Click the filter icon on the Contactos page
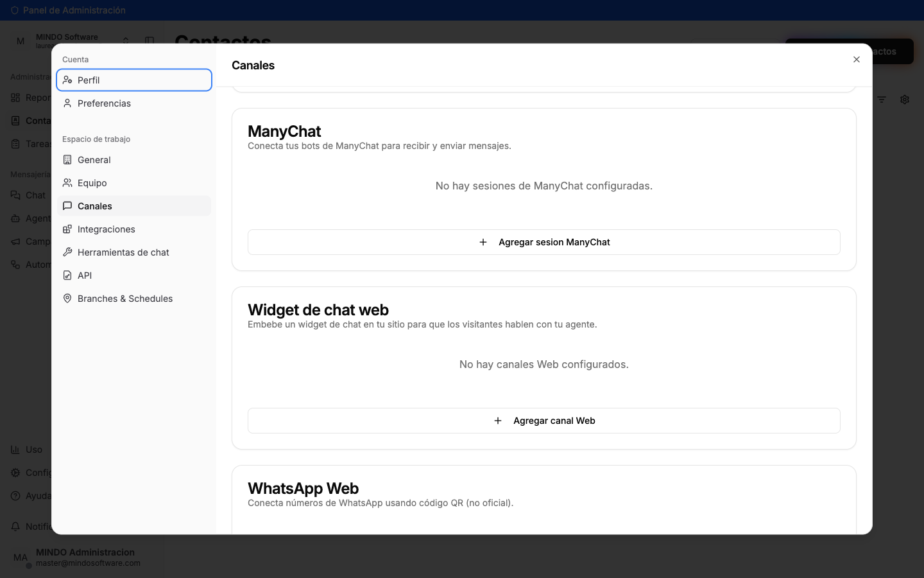The width and height of the screenshot is (924, 578). point(882,100)
